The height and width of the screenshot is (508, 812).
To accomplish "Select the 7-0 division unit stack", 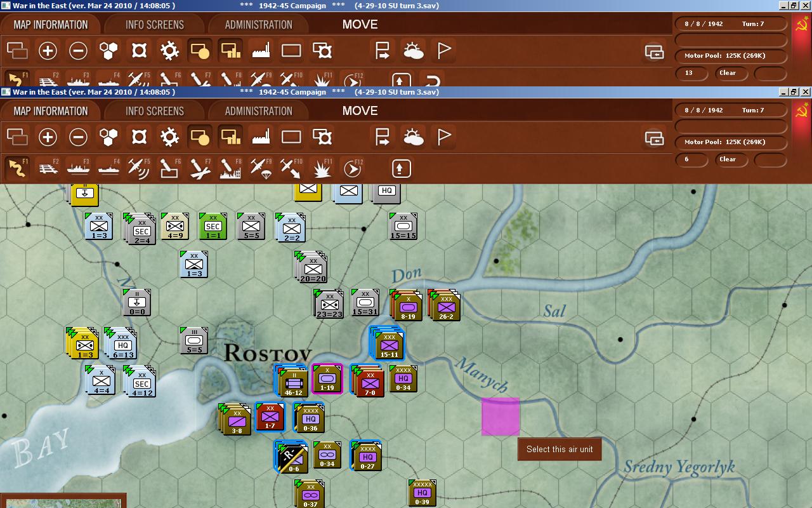I will (369, 381).
